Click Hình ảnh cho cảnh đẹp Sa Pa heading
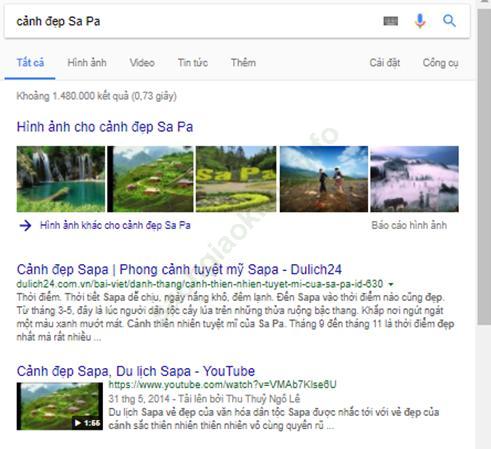Viewport: 491px width, 449px height. point(105,127)
